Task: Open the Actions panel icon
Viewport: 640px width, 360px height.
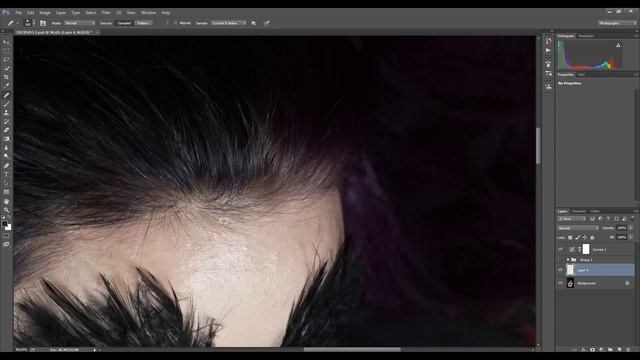Action: coord(548,50)
